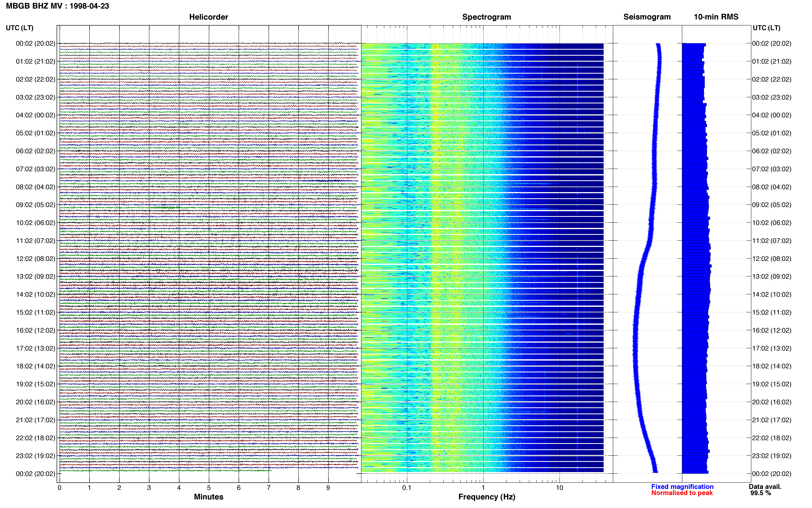Select left time label '19:02 (15:02)'
812x508 pixels.
tap(36, 384)
